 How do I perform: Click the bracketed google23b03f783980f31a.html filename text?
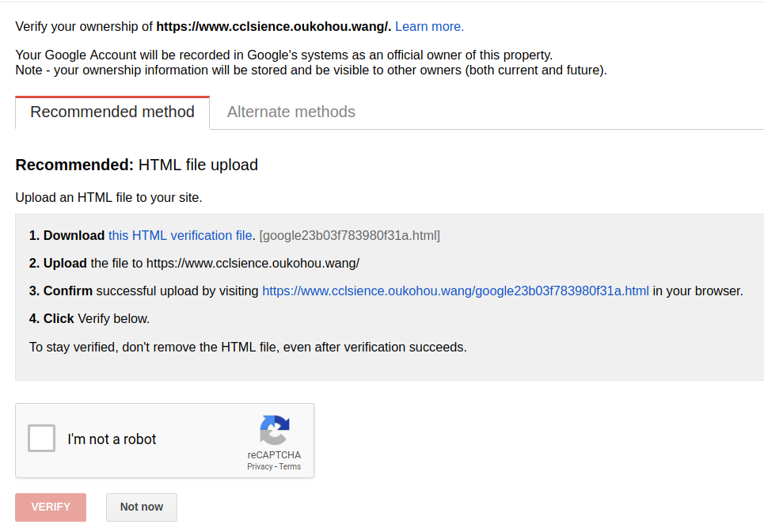[x=350, y=235]
